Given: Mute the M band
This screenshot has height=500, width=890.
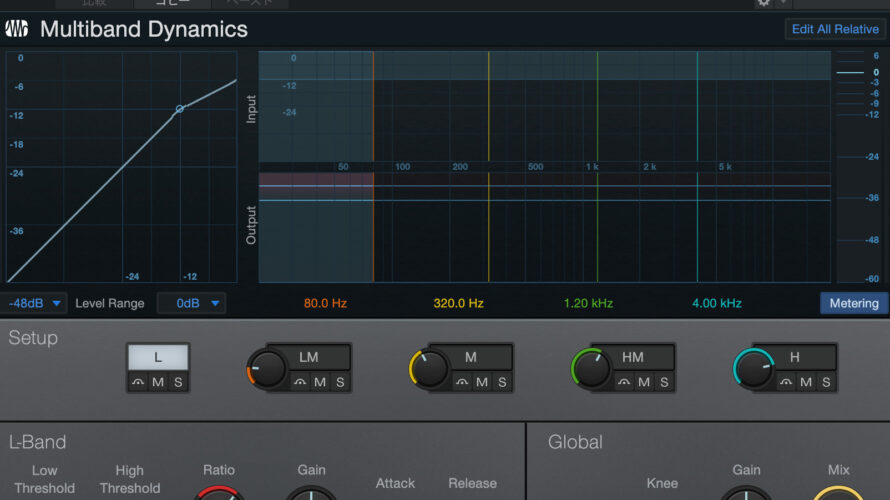Looking at the screenshot, I should coord(482,383).
